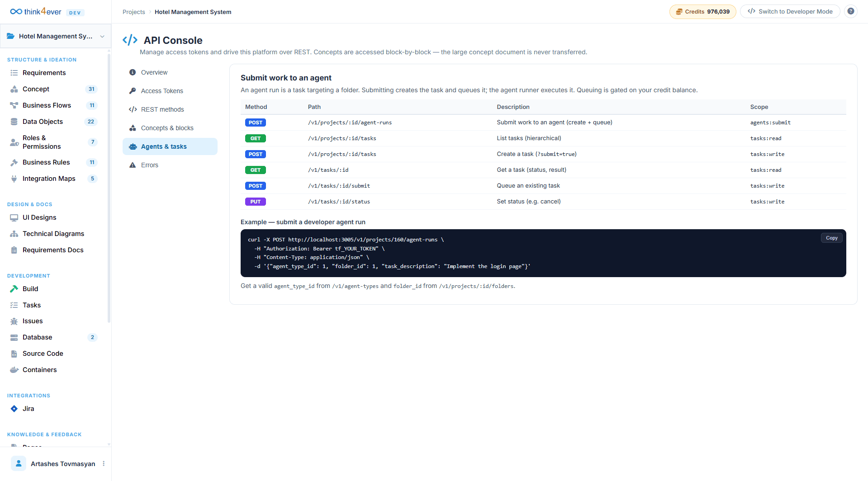This screenshot has height=481, width=868.
Task: Click 'Set status (e.g. cancel)' description
Action: pos(528,202)
